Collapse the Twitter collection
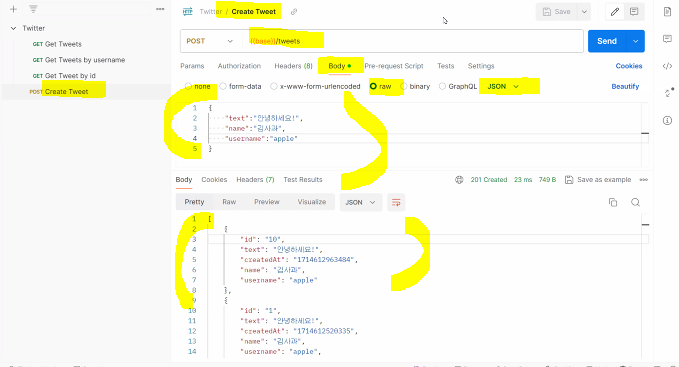The image size is (679, 367). (13, 28)
